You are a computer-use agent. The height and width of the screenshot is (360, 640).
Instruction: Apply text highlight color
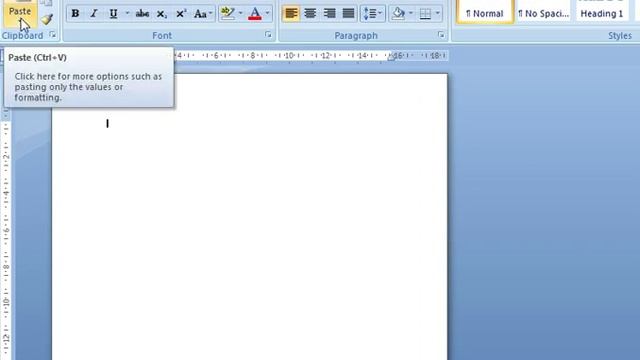(x=227, y=13)
